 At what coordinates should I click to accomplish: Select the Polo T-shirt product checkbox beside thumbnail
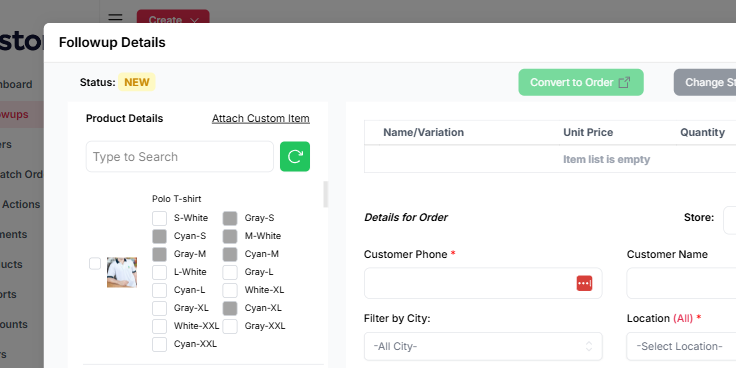[95, 264]
